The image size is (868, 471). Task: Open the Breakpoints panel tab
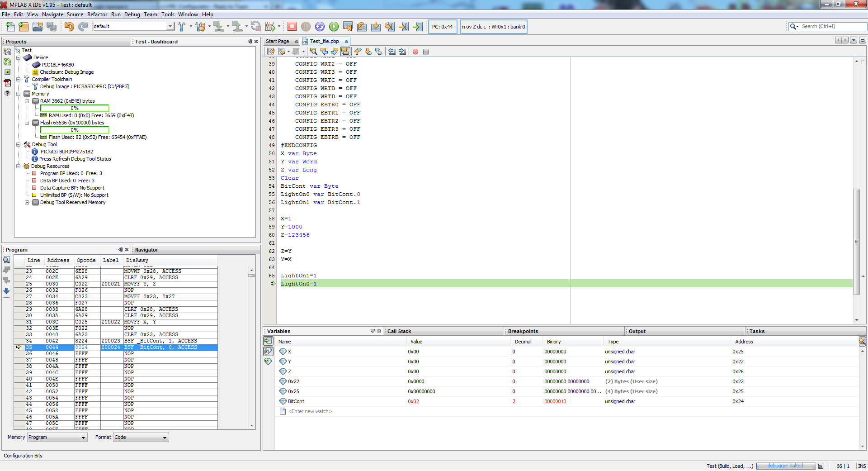pyautogui.click(x=523, y=331)
